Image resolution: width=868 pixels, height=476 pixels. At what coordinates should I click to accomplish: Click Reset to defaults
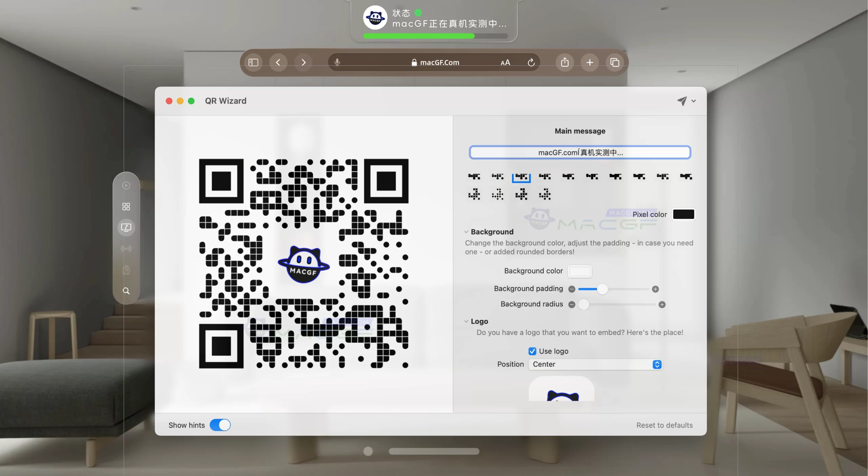pyautogui.click(x=664, y=425)
